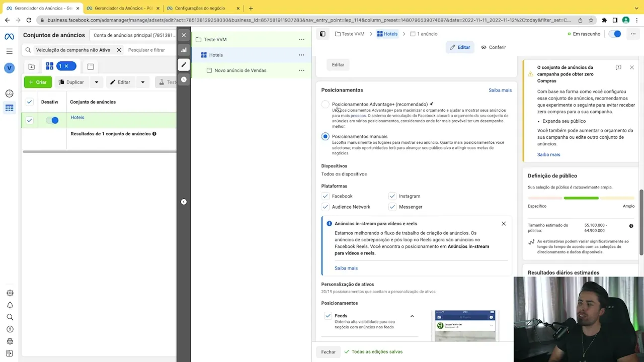This screenshot has width=644, height=362.
Task: Go to Teste VVM in breadcrumb
Action: click(349, 34)
